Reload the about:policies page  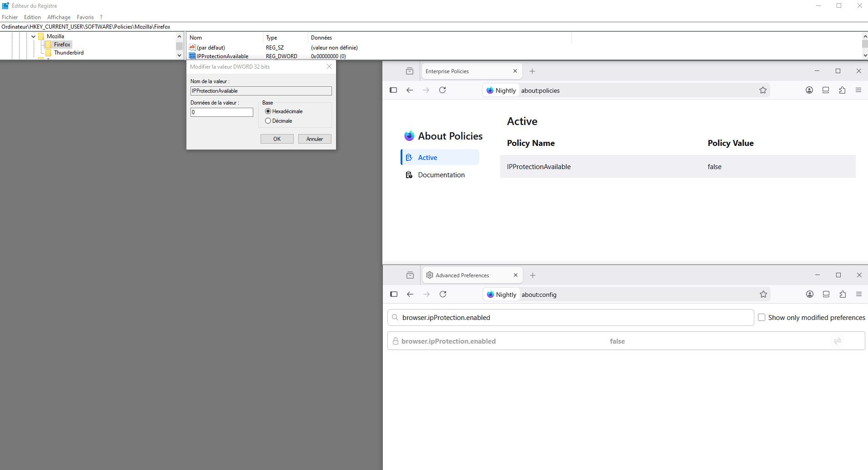coord(442,90)
